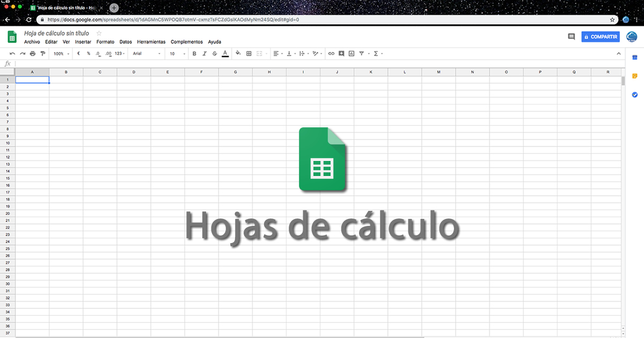This screenshot has height=338, width=644.
Task: Click the insert link icon
Action: tap(331, 54)
